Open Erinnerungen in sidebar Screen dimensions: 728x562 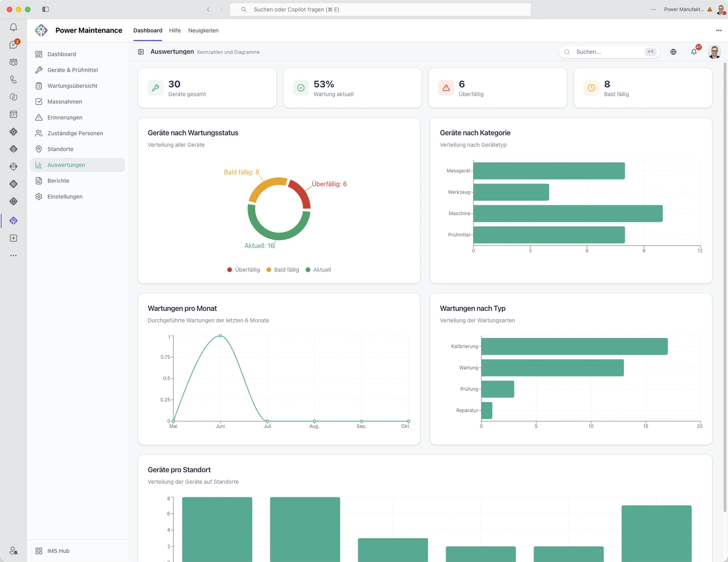[x=77, y=117]
